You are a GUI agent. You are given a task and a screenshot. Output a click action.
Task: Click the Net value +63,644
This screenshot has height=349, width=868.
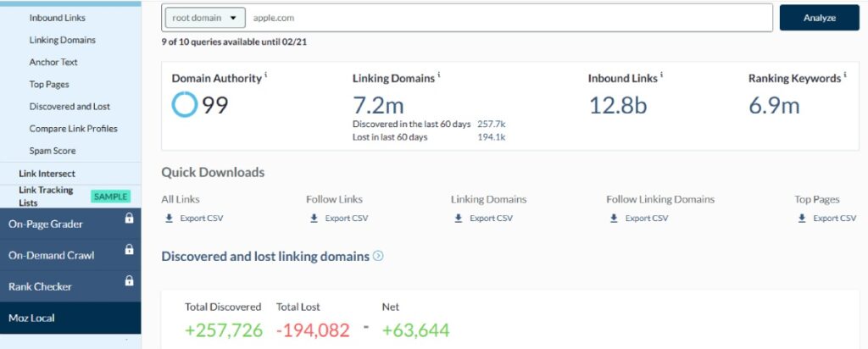[415, 330]
